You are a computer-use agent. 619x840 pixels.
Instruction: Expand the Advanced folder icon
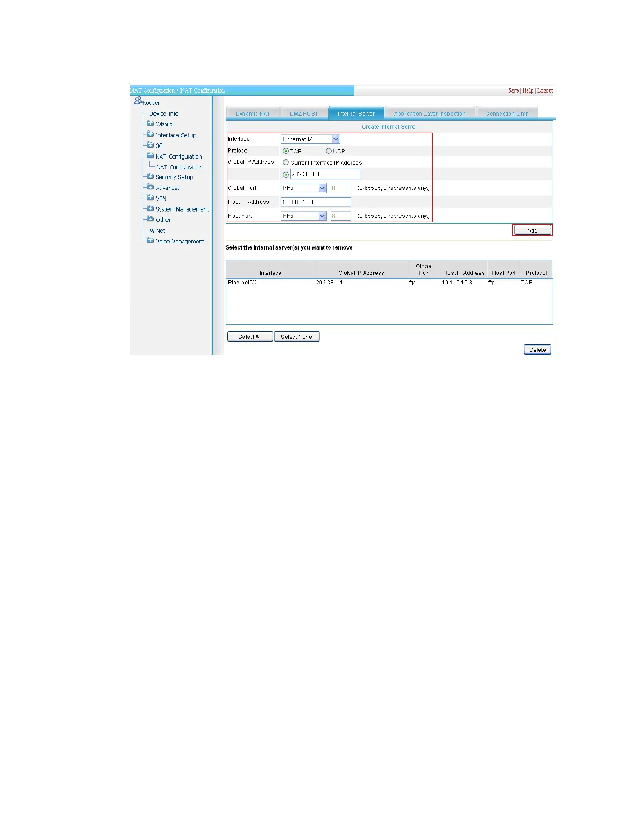(x=150, y=187)
